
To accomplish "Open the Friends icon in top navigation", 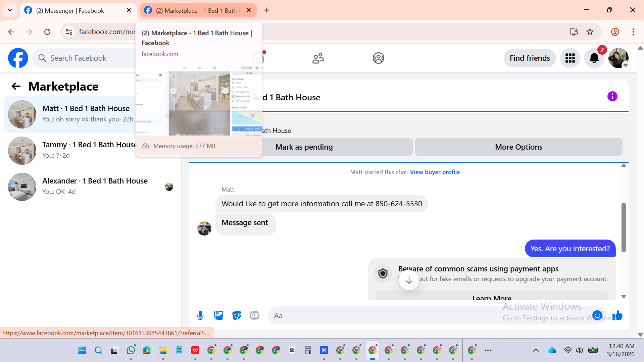I will 318,58.
